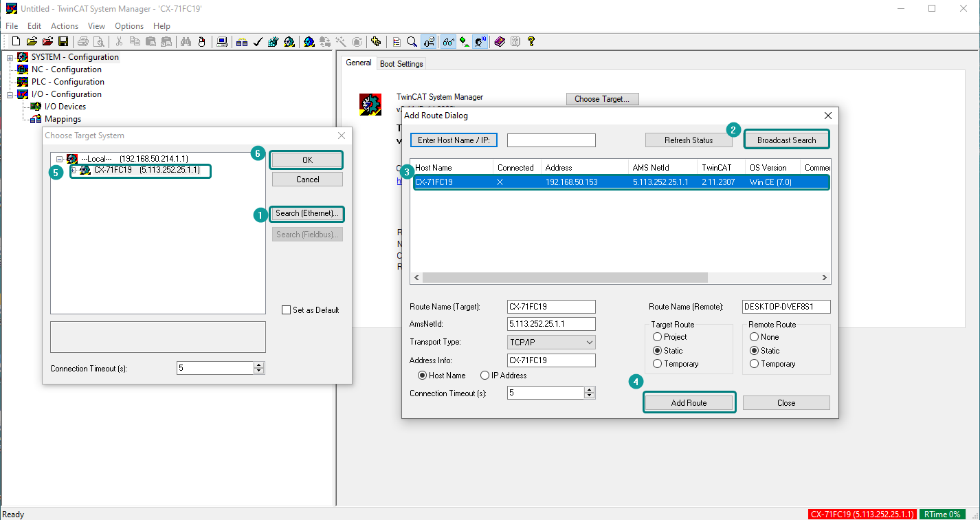This screenshot has width=980, height=520.
Task: Open the Transport Type dropdown
Action: pos(551,342)
